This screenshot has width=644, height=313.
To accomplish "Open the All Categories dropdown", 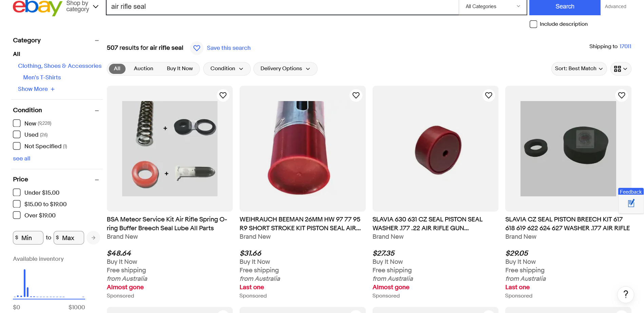I will (493, 6).
